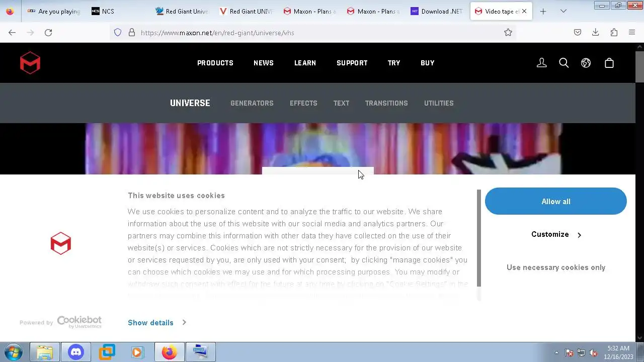
Task: Open the Firefox downloads arrow icon
Action: [595, 32]
